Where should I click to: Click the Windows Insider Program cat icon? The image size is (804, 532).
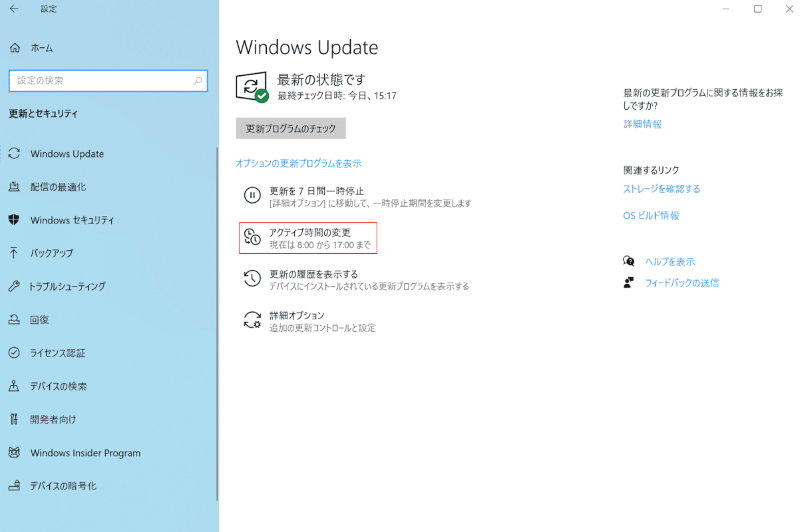click(14, 453)
